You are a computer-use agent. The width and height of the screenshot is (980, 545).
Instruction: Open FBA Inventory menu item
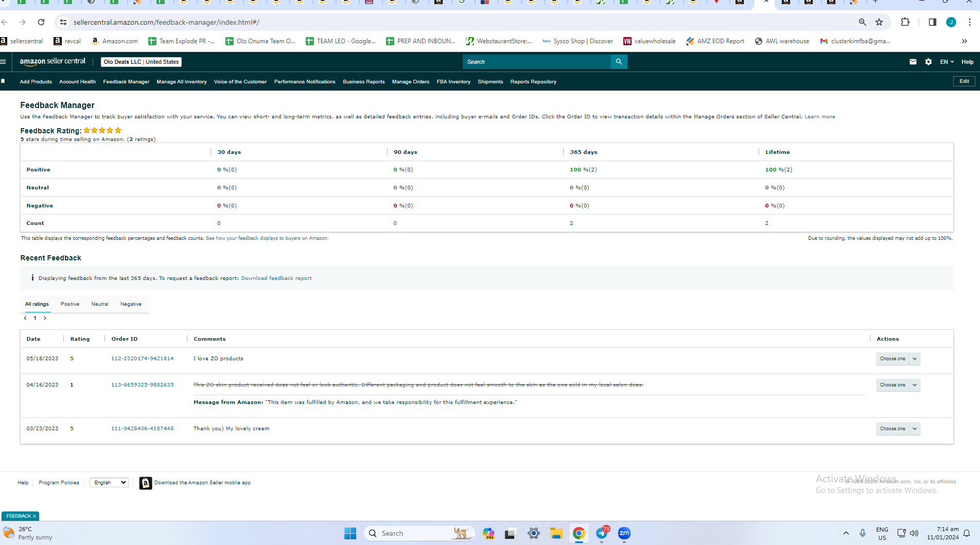pos(453,82)
